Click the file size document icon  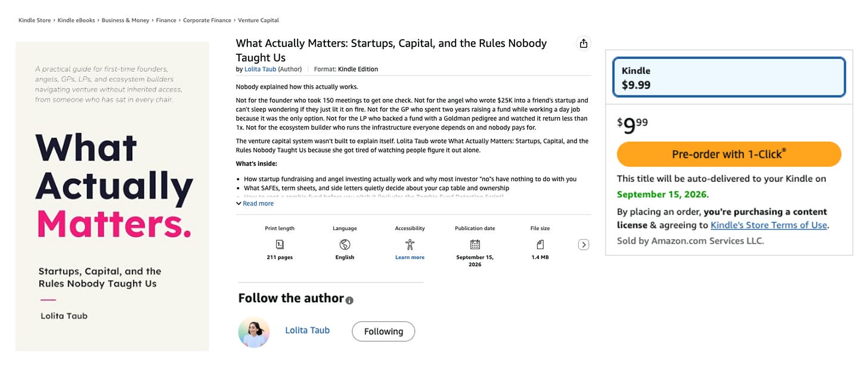(540, 244)
